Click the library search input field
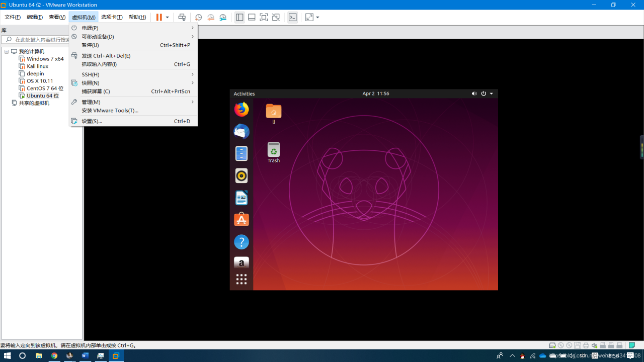 [40, 40]
